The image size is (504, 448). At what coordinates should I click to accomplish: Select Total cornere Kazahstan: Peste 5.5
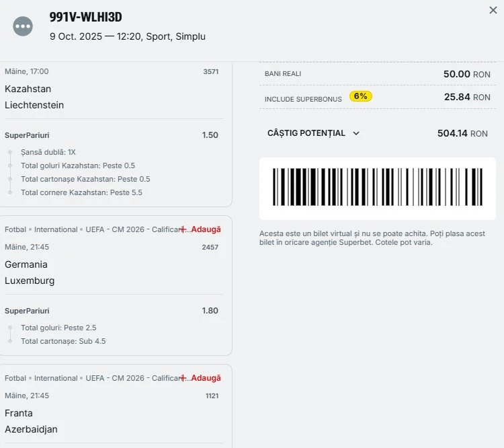81,192
